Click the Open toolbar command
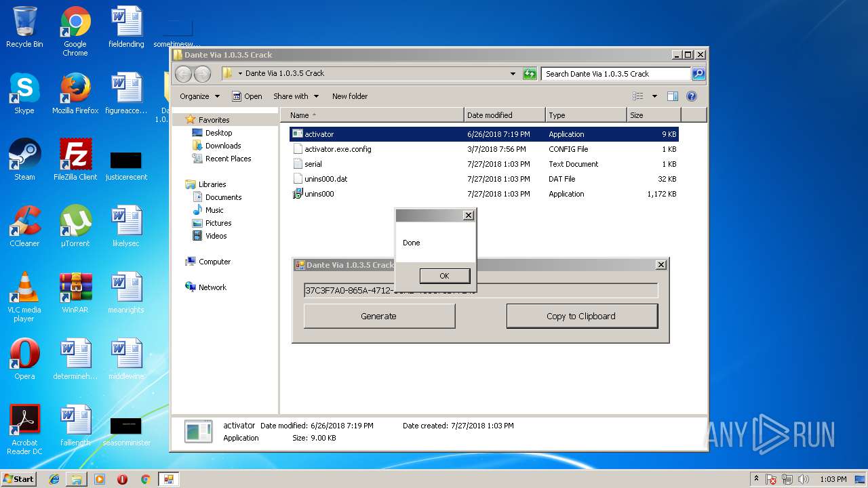The height and width of the screenshot is (488, 868). click(247, 96)
